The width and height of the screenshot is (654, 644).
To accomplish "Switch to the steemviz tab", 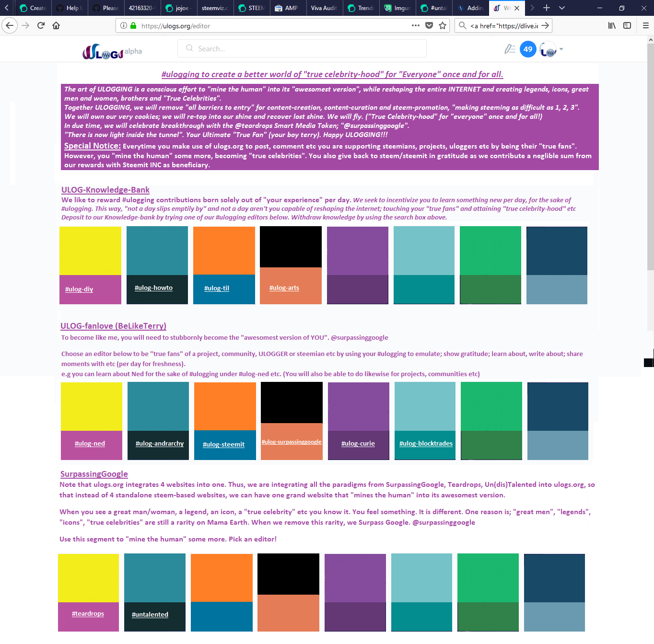I will tap(215, 8).
